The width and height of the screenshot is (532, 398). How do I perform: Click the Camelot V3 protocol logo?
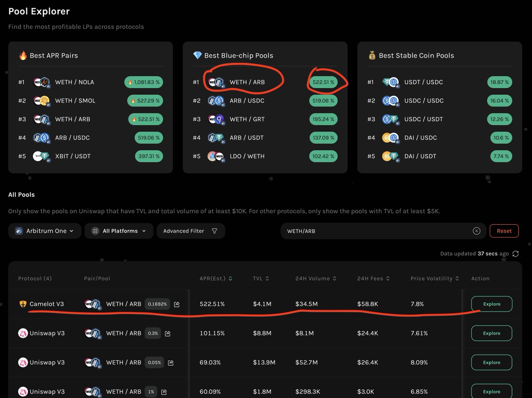pyautogui.click(x=23, y=304)
